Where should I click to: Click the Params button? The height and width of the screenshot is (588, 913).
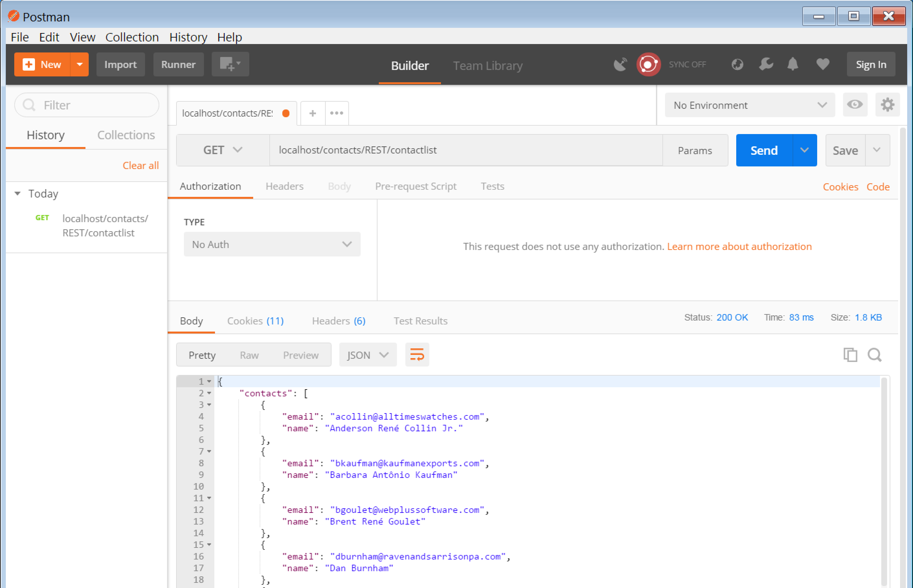[695, 151]
